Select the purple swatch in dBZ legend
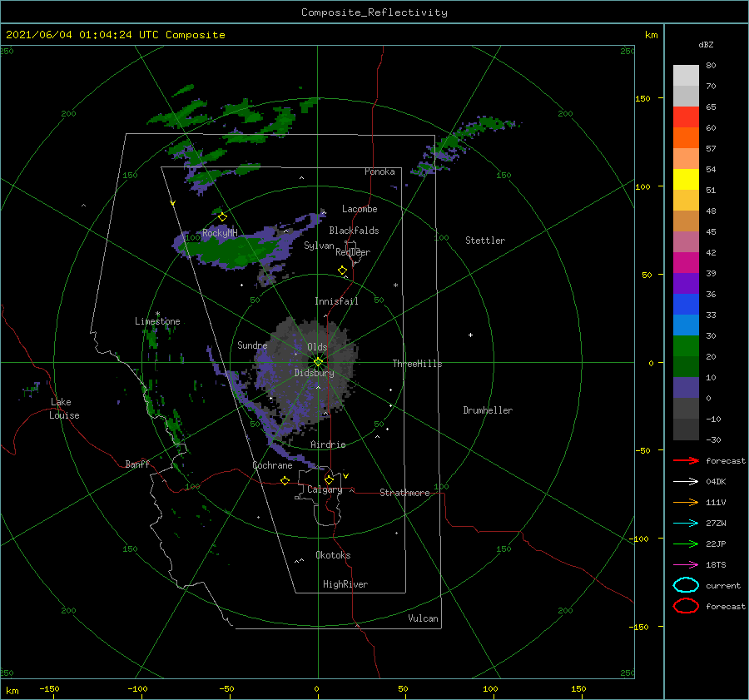The image size is (749, 700). click(686, 284)
